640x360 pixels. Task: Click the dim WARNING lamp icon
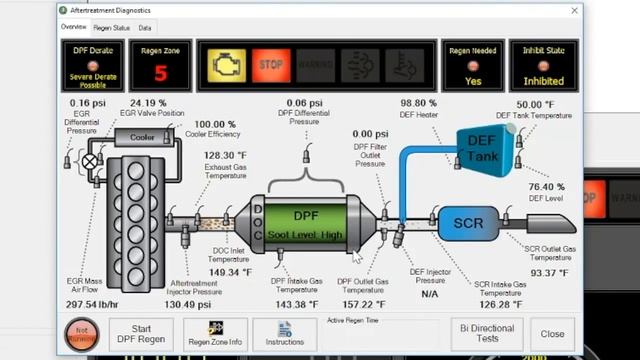click(316, 66)
